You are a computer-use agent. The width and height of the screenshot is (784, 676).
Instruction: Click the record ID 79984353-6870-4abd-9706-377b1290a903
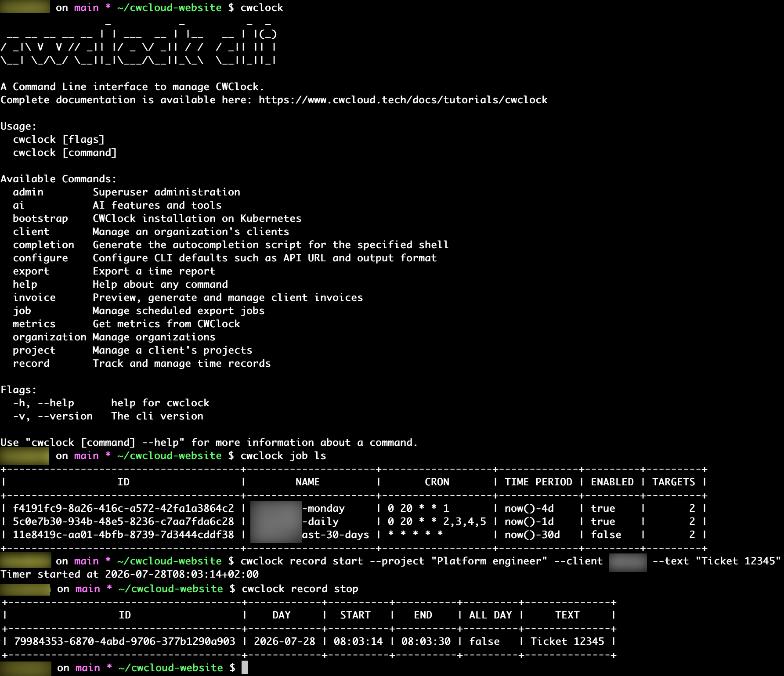(x=125, y=641)
